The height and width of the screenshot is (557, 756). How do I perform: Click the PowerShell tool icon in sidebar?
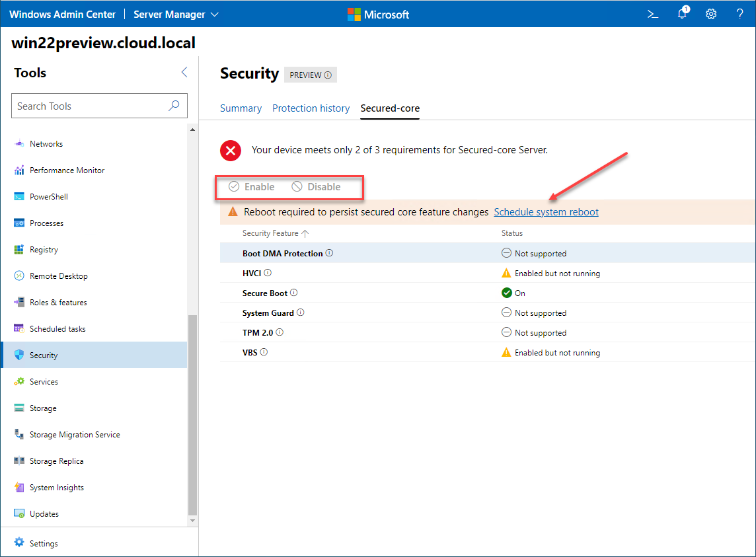[19, 196]
